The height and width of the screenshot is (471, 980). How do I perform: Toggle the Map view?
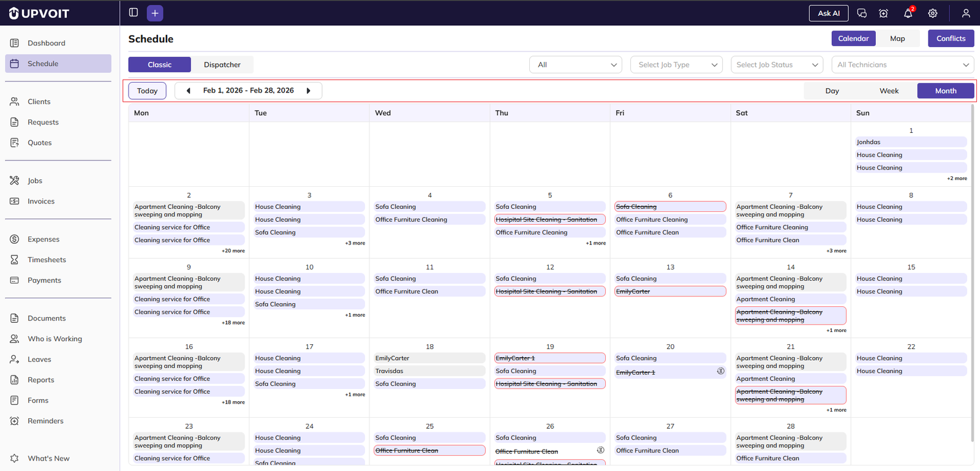pos(897,39)
